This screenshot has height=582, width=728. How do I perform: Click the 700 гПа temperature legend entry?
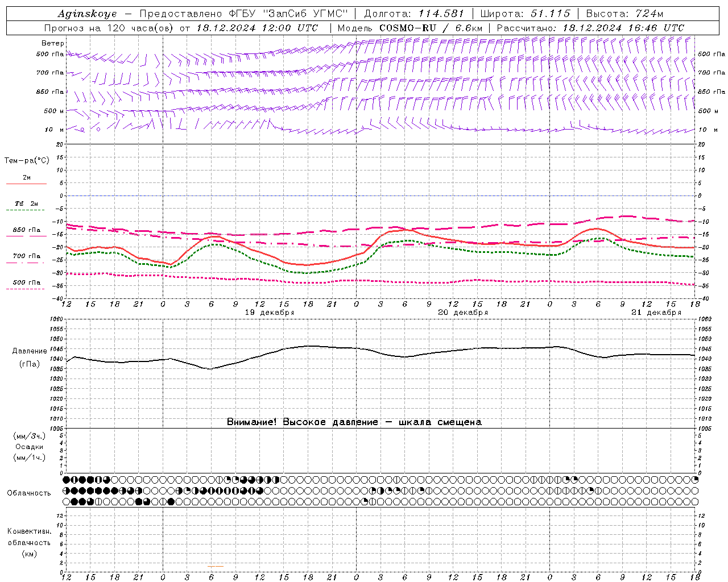click(26, 256)
